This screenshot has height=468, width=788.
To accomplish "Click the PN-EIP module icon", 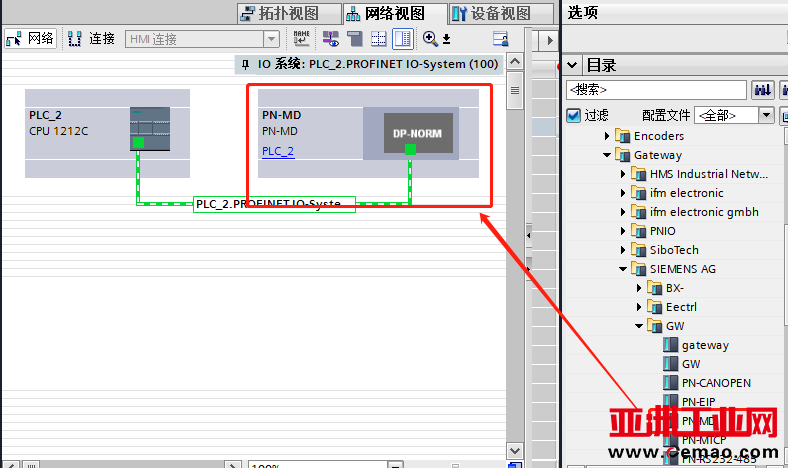I will 670,402.
